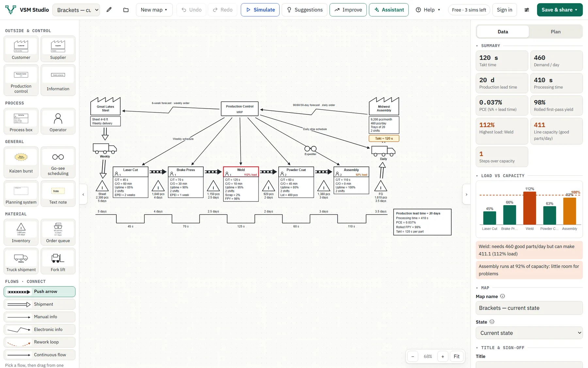Open Suggestions

point(304,10)
